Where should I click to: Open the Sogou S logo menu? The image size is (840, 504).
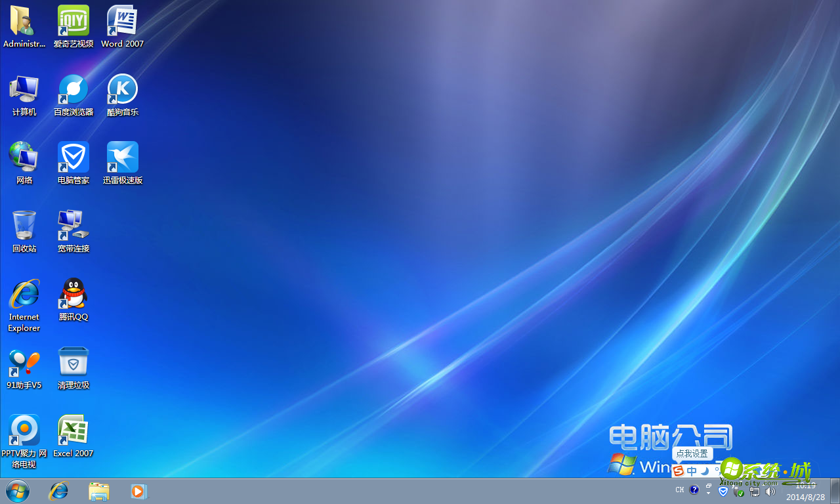point(679,471)
